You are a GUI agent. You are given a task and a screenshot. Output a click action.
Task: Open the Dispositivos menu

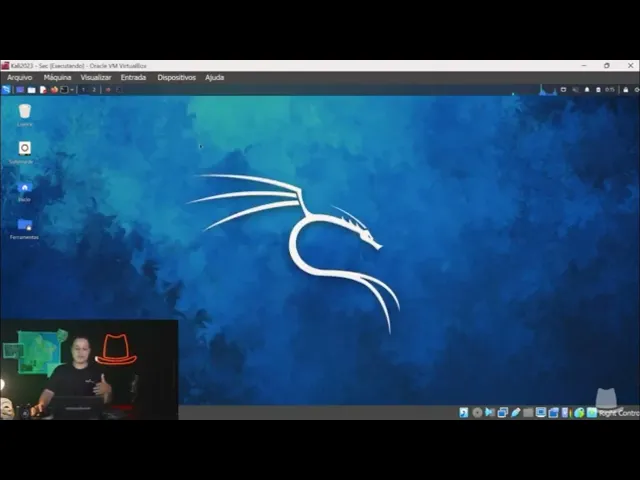pos(177,77)
